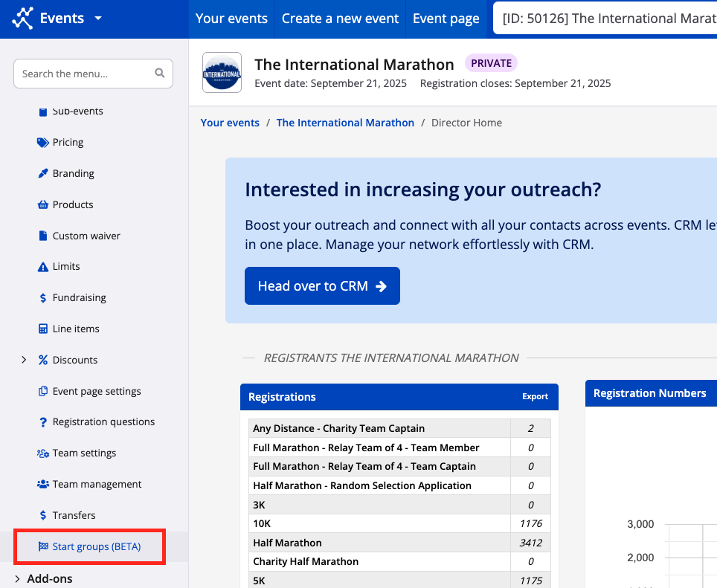Image resolution: width=717 pixels, height=588 pixels.
Task: Click the Registration questions question-mark icon
Action: click(x=43, y=422)
